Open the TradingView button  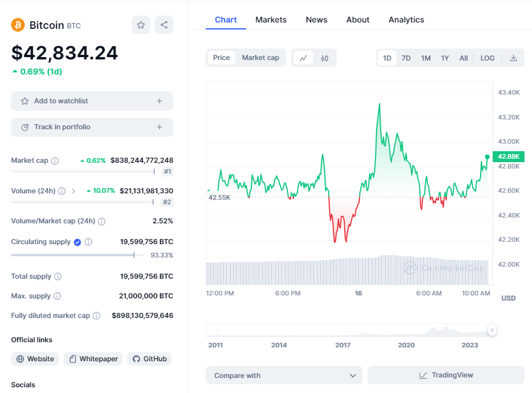(446, 375)
